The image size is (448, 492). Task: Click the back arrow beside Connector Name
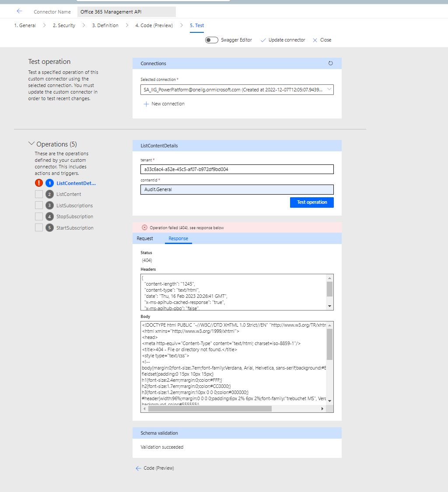coord(19,11)
